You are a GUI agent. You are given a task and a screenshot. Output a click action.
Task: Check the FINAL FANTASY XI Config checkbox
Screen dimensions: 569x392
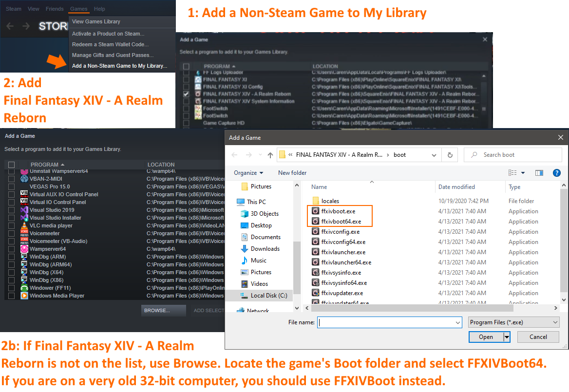(186, 87)
